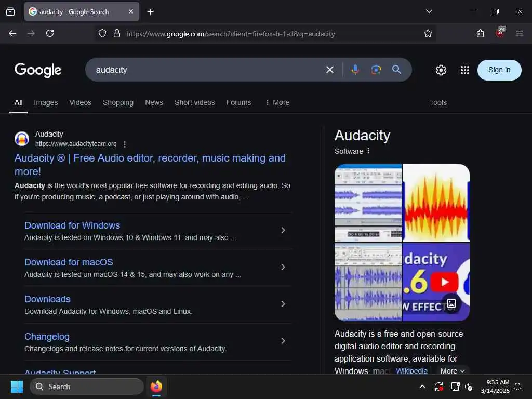The width and height of the screenshot is (532, 399).
Task: Switch to the Images tab
Action: tap(46, 102)
